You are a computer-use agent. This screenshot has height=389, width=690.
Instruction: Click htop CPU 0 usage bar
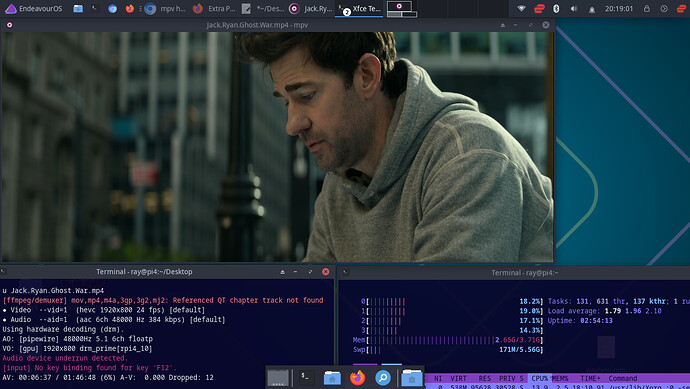[x=452, y=301]
